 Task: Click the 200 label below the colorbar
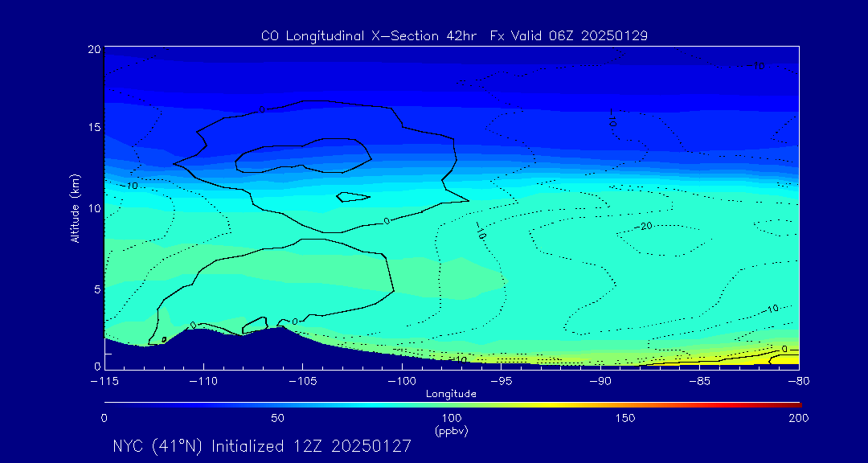coord(798,418)
